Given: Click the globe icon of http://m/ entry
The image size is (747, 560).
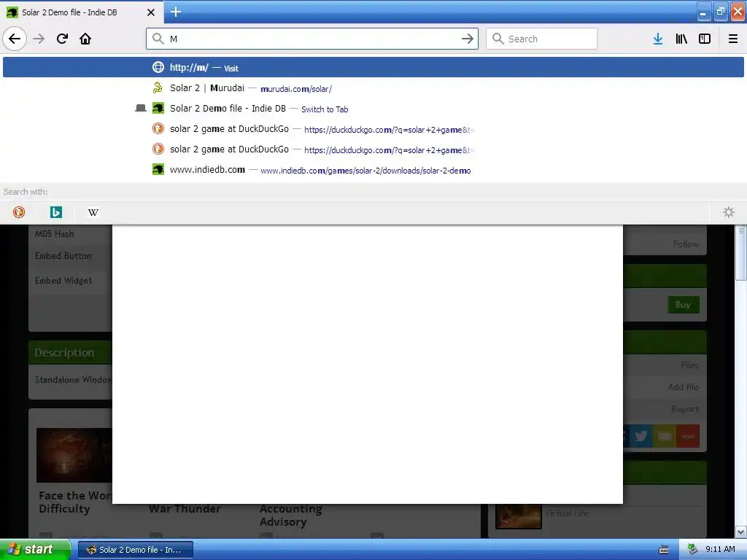Looking at the screenshot, I should [158, 67].
